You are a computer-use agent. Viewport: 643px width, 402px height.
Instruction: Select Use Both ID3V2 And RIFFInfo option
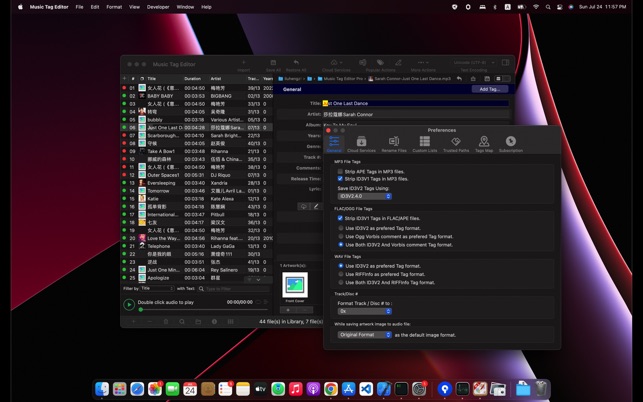[x=341, y=282]
